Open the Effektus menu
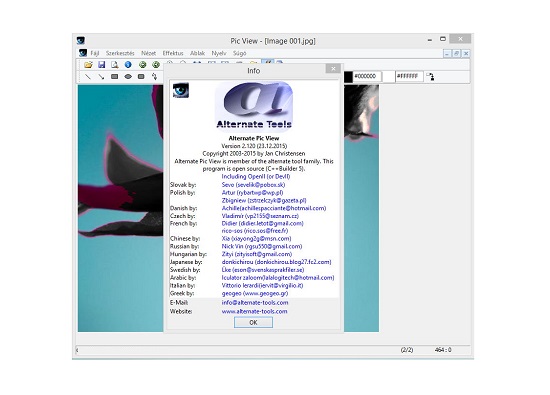Viewport: 550px width, 395px height. pos(173,53)
